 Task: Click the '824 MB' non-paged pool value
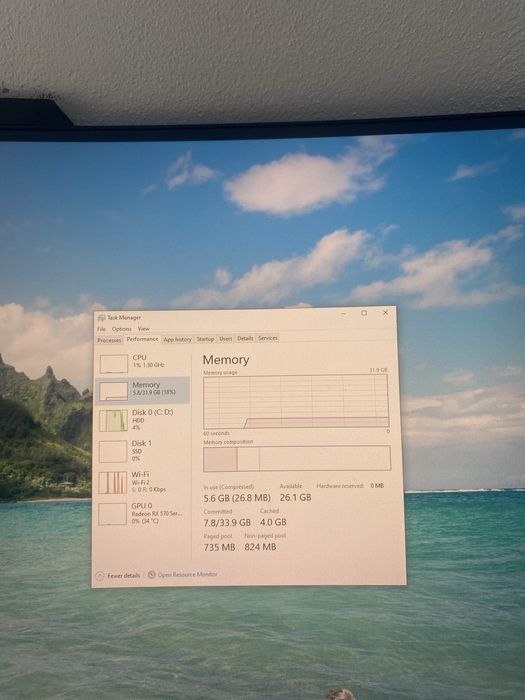pyautogui.click(x=260, y=547)
